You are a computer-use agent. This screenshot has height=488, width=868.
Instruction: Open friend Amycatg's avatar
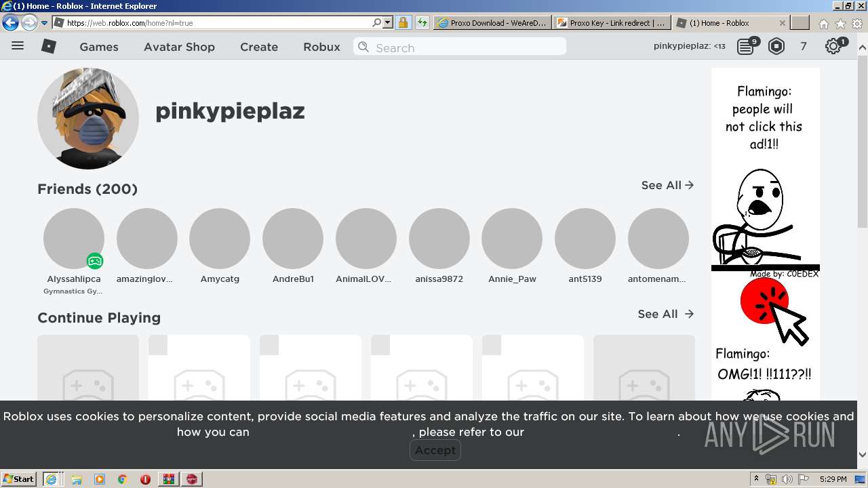coord(220,239)
